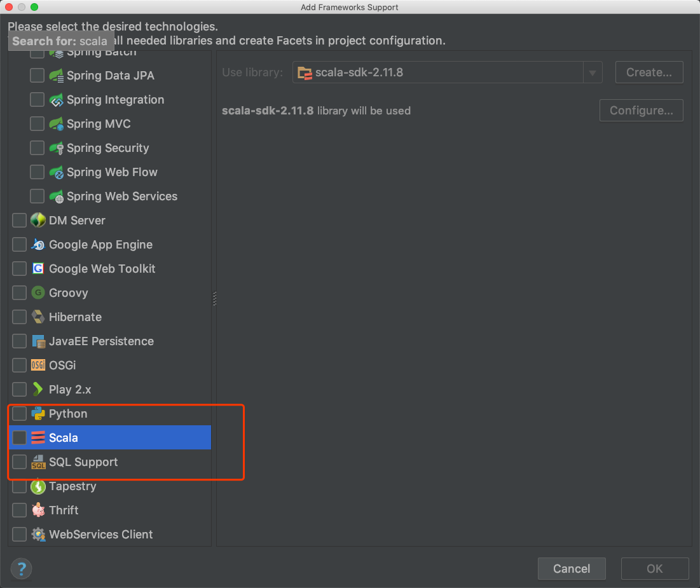700x588 pixels.
Task: Check the Python framework checkbox
Action: (x=19, y=413)
